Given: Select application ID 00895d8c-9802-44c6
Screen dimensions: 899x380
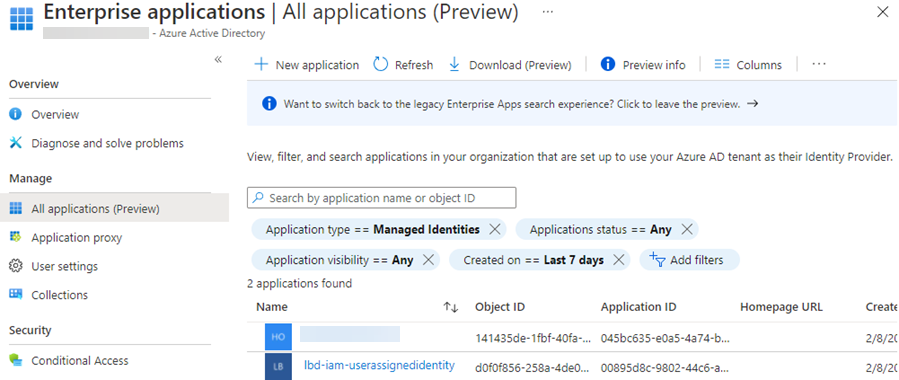Looking at the screenshot, I should 665,367.
